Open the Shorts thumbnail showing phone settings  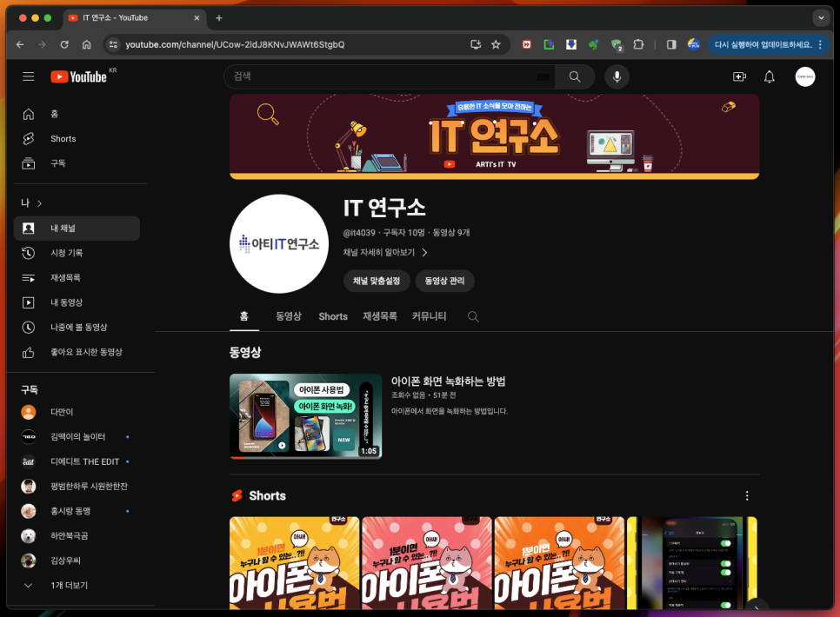pos(691,563)
